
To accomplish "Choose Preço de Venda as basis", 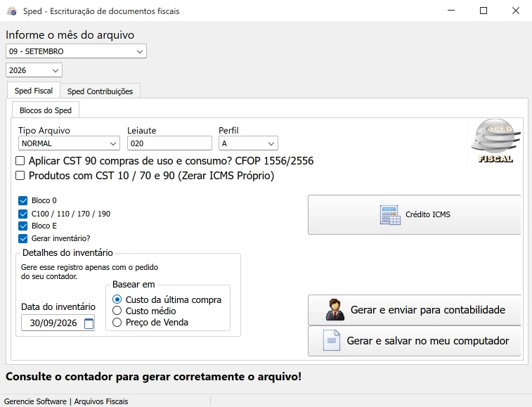I will point(117,322).
